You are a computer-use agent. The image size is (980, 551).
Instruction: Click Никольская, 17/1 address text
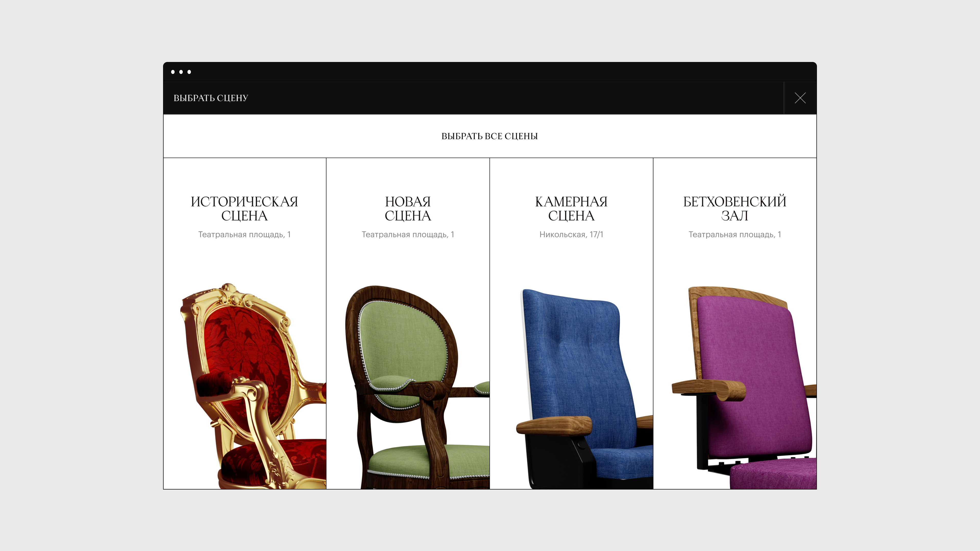coord(571,235)
